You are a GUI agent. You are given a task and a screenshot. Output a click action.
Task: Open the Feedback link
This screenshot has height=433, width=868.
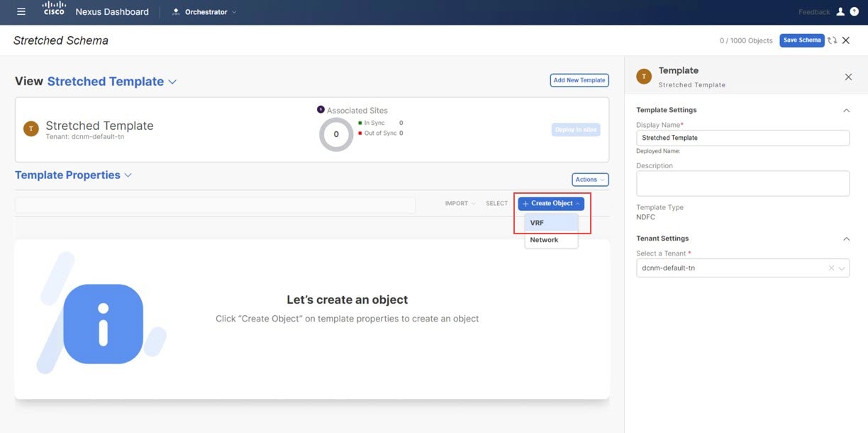(x=814, y=12)
